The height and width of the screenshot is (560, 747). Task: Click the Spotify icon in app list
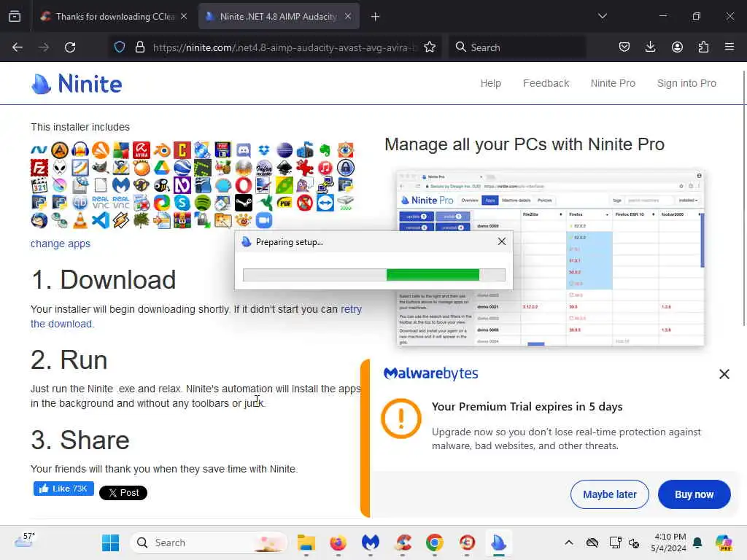point(203,203)
